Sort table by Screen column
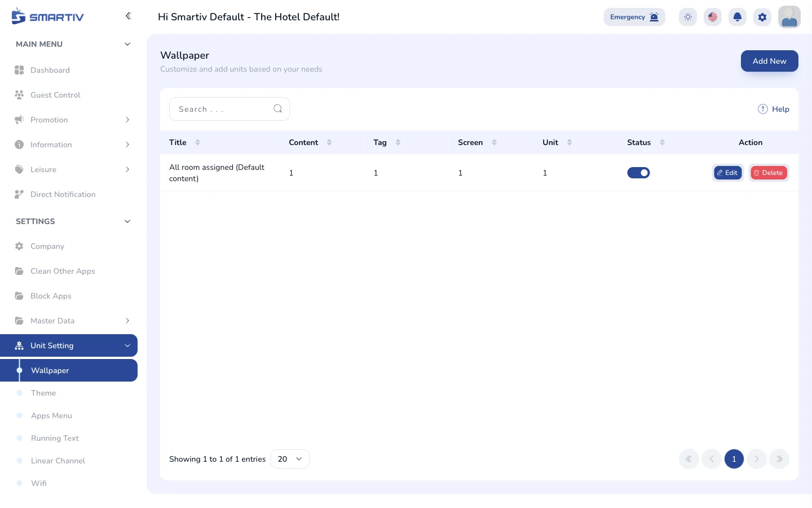 tap(494, 142)
